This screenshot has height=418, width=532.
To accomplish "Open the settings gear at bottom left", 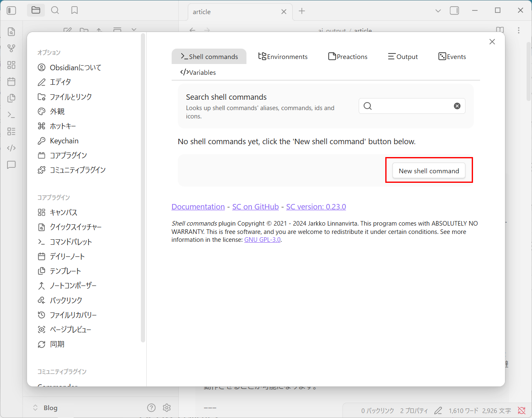I will tap(167, 408).
